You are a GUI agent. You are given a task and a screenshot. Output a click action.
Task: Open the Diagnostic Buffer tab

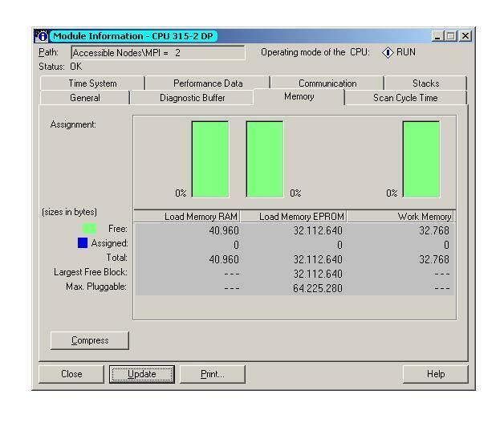192,98
